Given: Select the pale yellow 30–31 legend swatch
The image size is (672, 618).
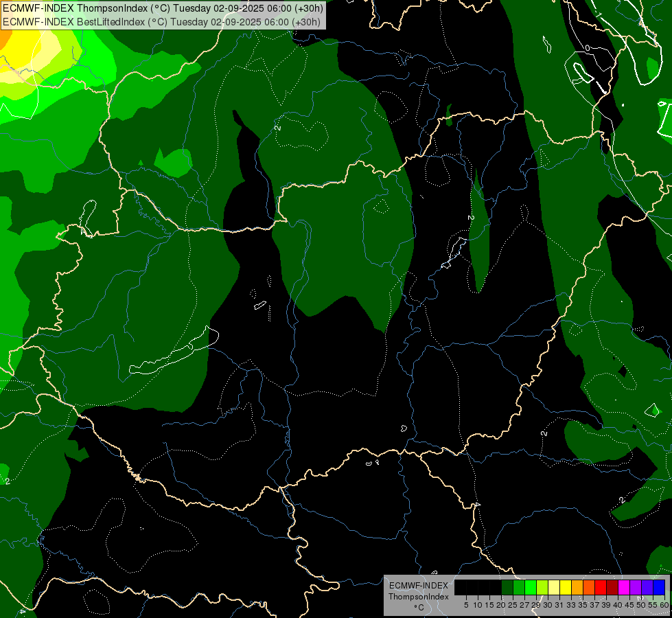Looking at the screenshot, I should 554,587.
